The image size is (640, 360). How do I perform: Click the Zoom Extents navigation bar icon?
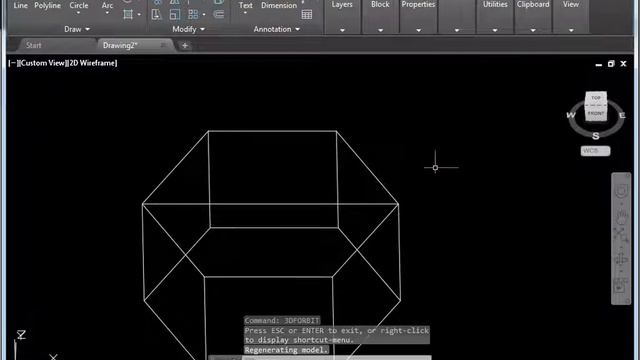pos(621,236)
